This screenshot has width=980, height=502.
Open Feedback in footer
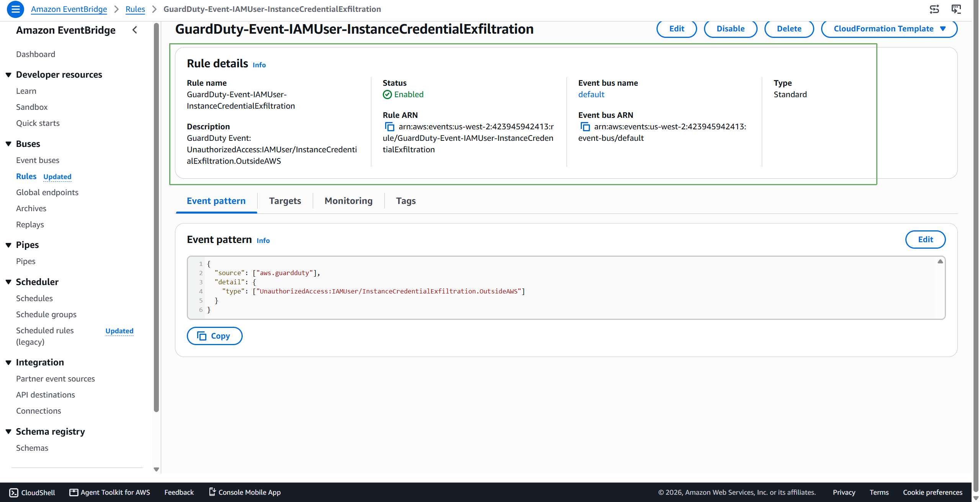click(x=179, y=492)
